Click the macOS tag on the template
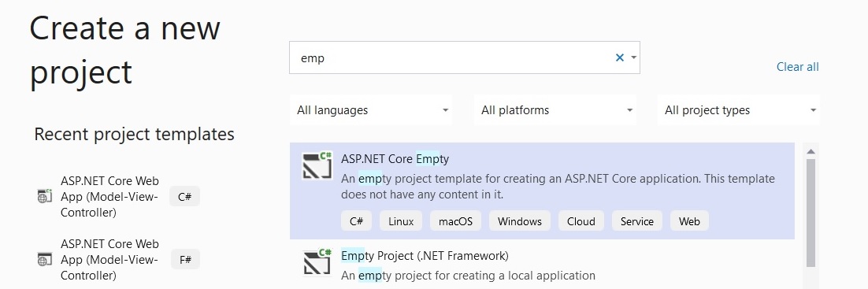Viewport: 868px width, 289px height. pos(455,221)
